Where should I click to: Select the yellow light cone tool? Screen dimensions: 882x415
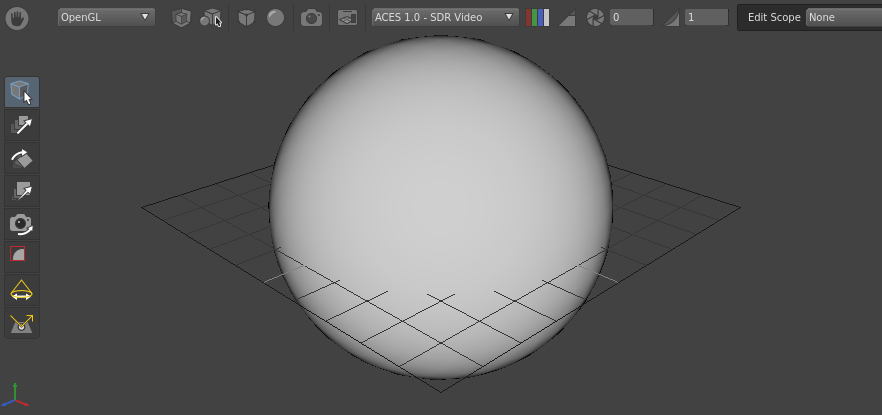pos(21,290)
